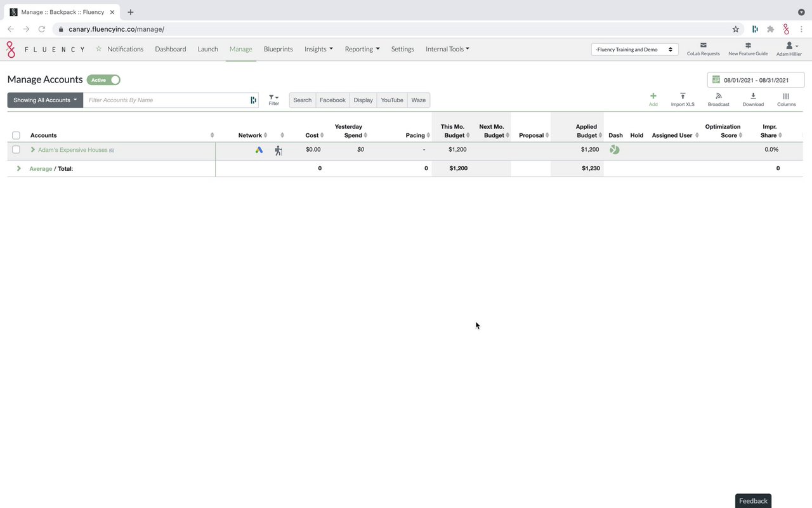Click the $1,230 total Applied Budget value
Screen dimensions: 812x508
click(x=590, y=168)
